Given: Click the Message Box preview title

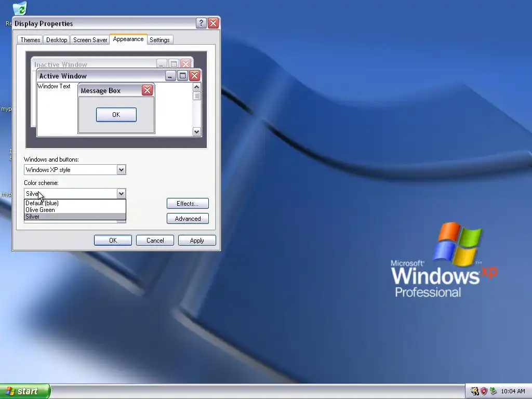Looking at the screenshot, I should tap(100, 90).
